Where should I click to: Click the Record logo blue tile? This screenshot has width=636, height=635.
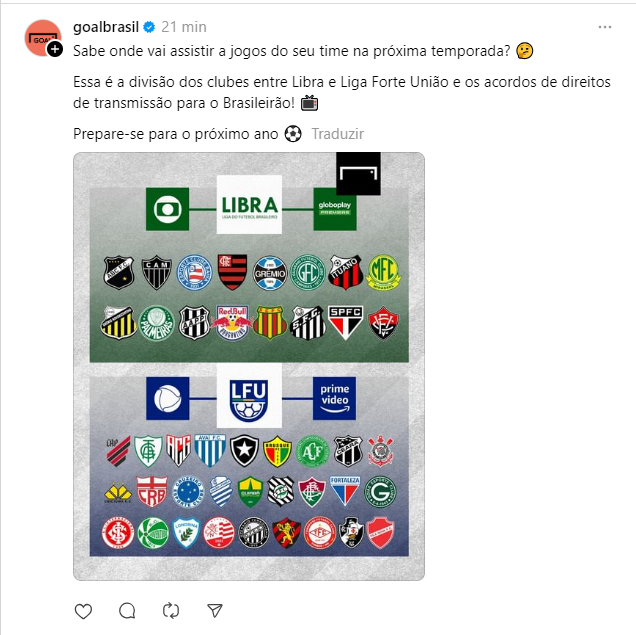(168, 399)
